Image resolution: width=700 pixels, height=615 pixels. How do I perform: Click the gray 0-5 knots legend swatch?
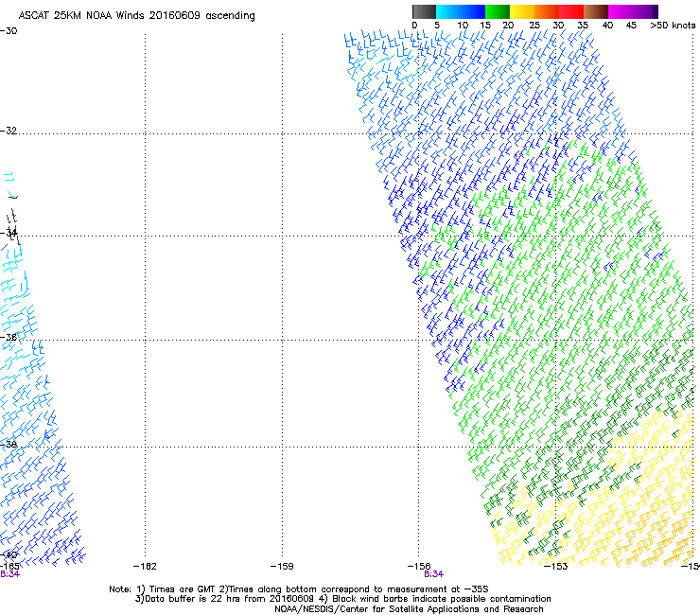424,11
